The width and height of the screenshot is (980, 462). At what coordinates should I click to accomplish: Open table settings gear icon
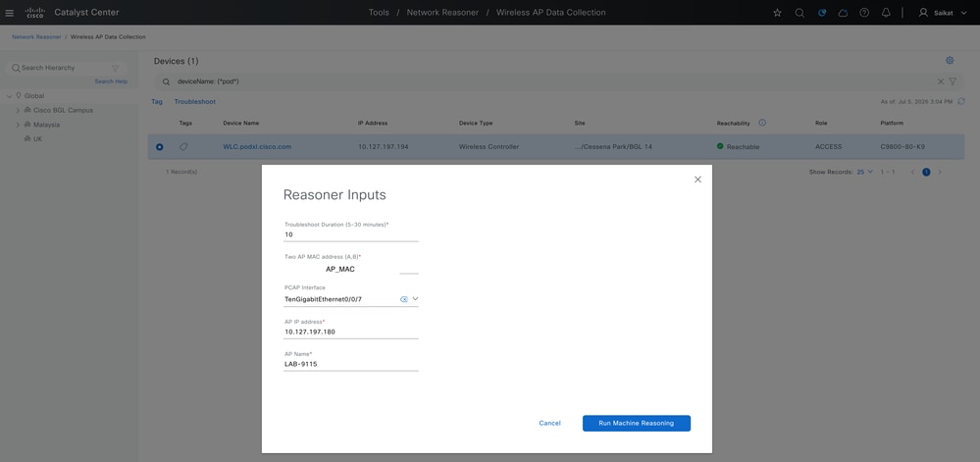(950, 61)
